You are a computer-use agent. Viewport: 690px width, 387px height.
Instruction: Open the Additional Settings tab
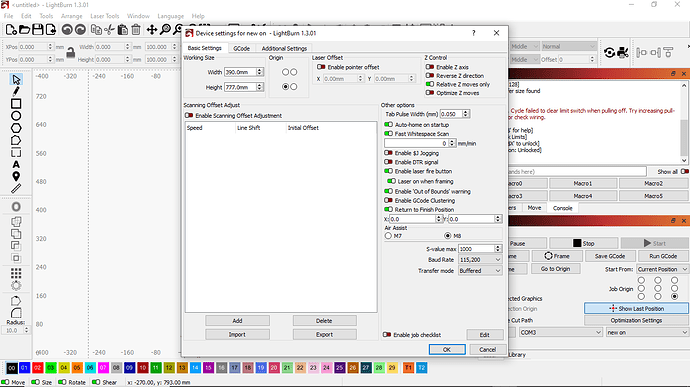(284, 48)
